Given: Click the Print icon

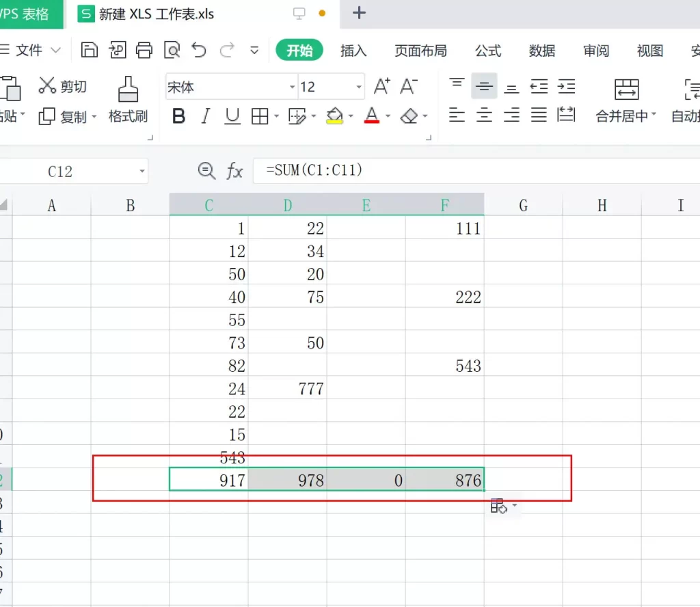Looking at the screenshot, I should [144, 50].
